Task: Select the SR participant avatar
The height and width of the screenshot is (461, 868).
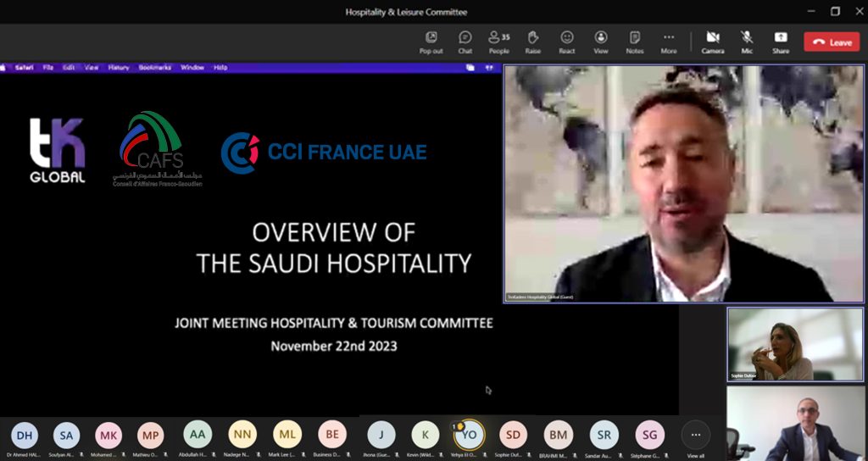Action: pyautogui.click(x=604, y=435)
